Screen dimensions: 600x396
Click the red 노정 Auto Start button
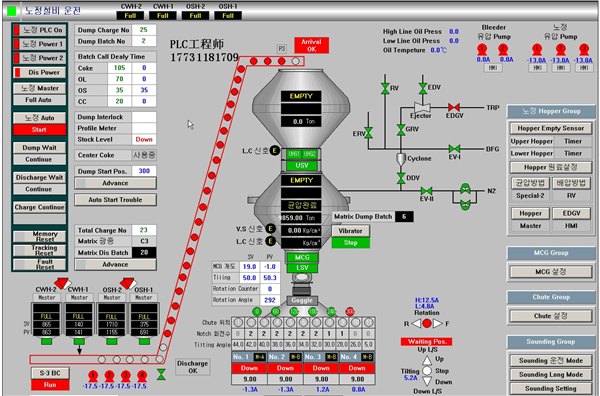point(39,130)
